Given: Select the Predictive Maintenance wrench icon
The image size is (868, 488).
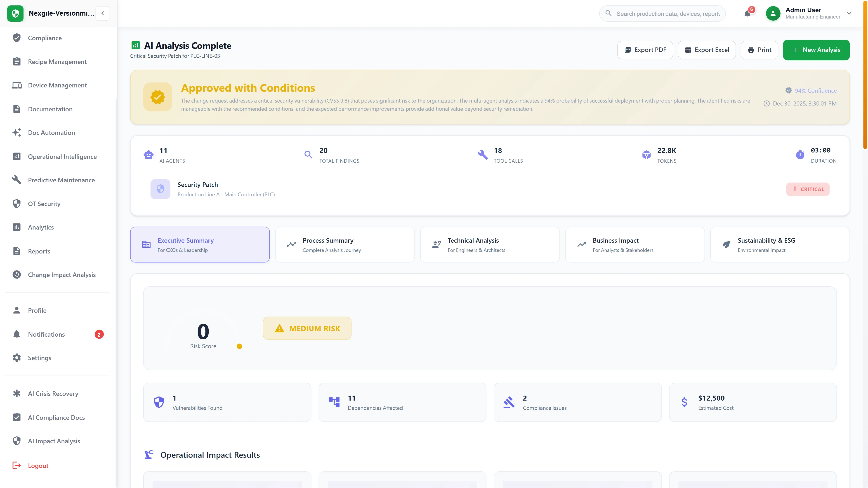Looking at the screenshot, I should [x=17, y=180].
